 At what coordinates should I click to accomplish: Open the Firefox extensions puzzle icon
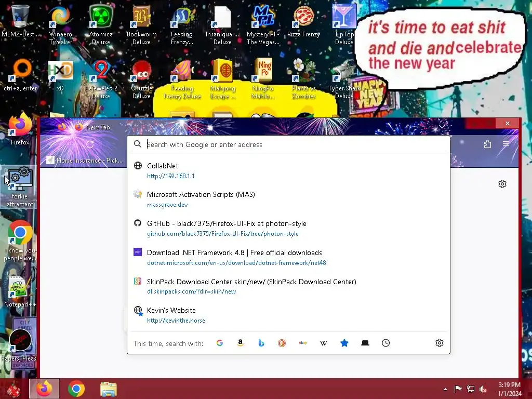[487, 144]
